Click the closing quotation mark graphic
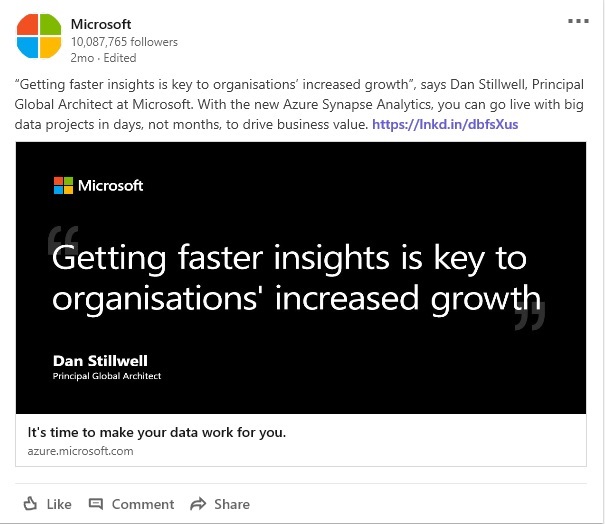 pyautogui.click(x=530, y=316)
